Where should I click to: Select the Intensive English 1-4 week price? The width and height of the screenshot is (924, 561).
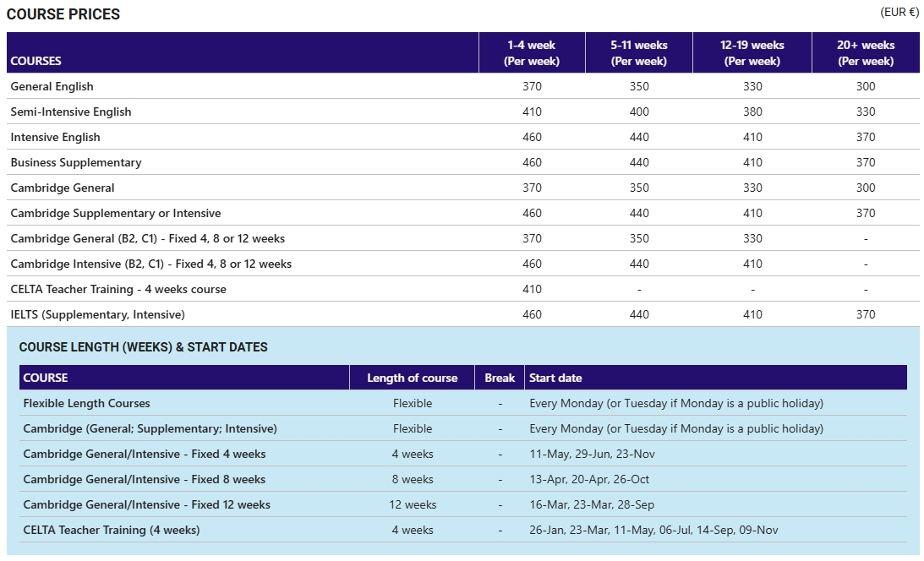pyautogui.click(x=532, y=137)
